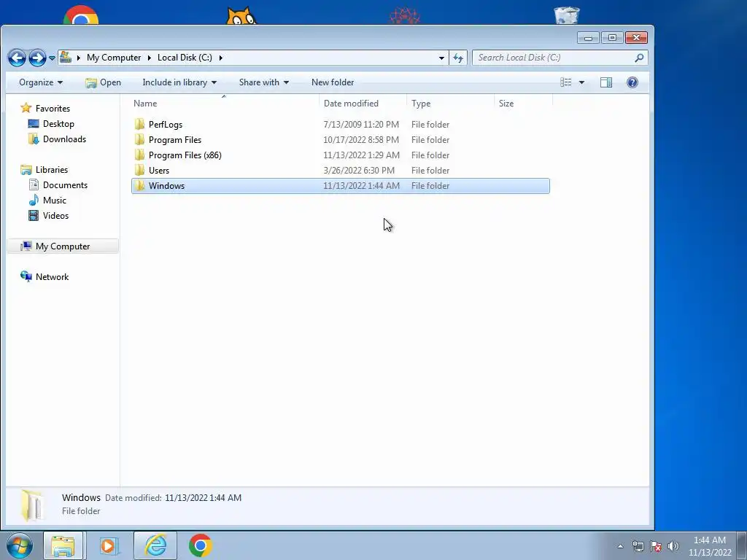Open Network in navigation pane

[x=52, y=276]
